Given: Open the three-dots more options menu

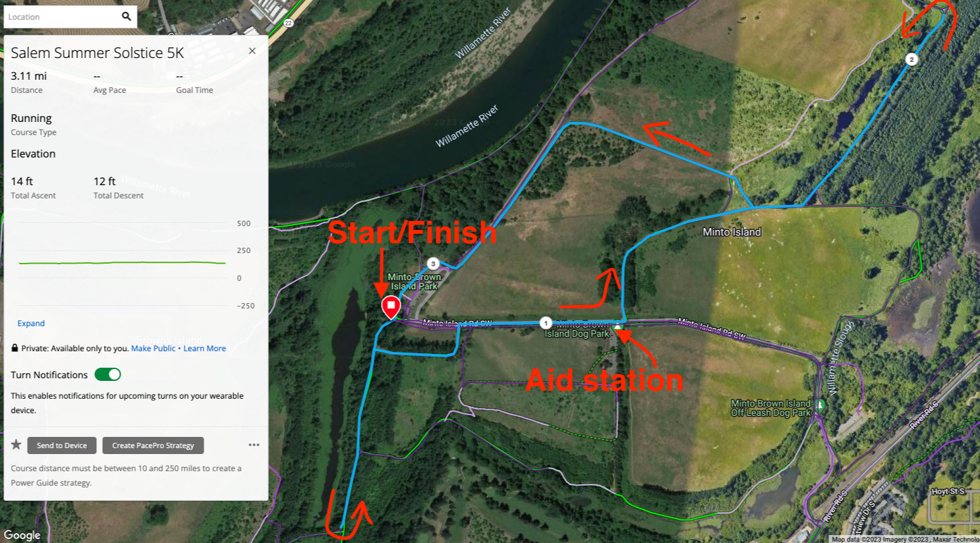Looking at the screenshot, I should click(254, 445).
